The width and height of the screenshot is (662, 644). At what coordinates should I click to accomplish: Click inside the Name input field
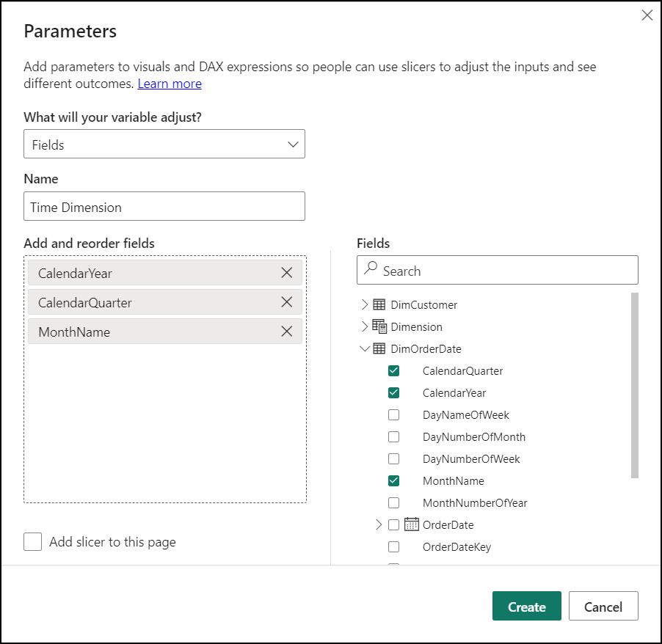coord(164,206)
